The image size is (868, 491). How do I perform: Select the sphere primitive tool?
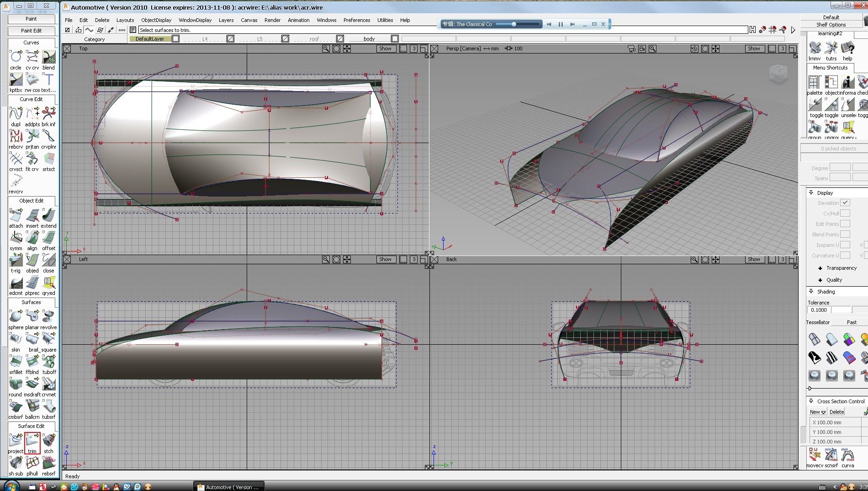(16, 316)
